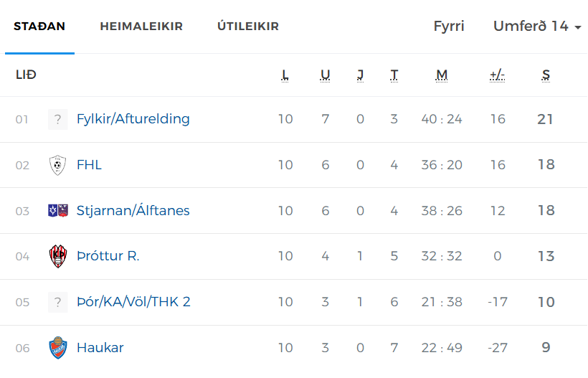Open the Haukar team link
This screenshot has height=378, width=588.
100,348
